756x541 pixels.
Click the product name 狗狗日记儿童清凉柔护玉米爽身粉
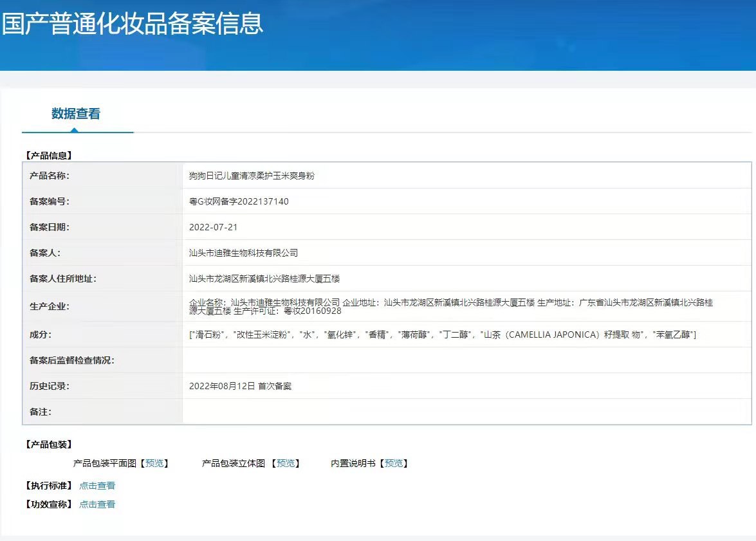pos(252,176)
